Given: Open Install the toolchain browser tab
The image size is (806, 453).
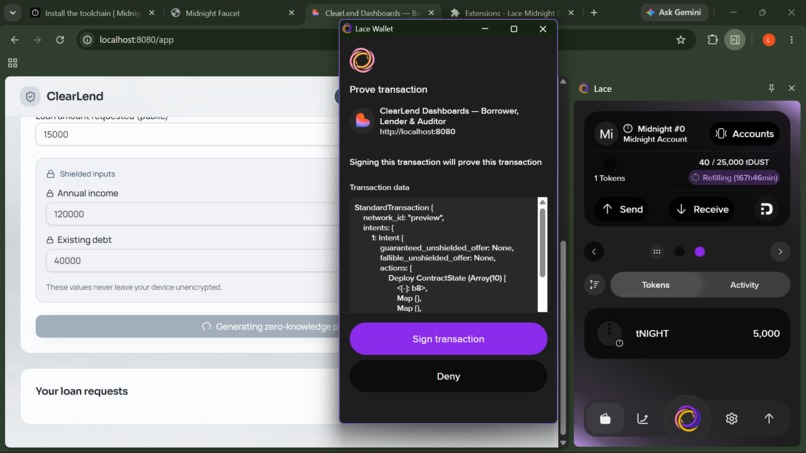Looking at the screenshot, I should point(91,13).
